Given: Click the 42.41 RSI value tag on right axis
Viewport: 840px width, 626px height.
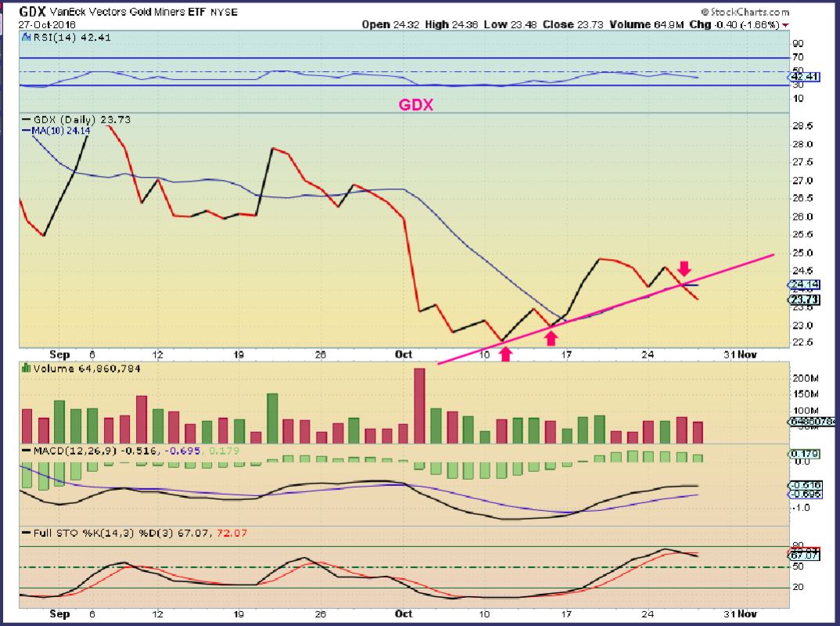Looking at the screenshot, I should coord(804,77).
